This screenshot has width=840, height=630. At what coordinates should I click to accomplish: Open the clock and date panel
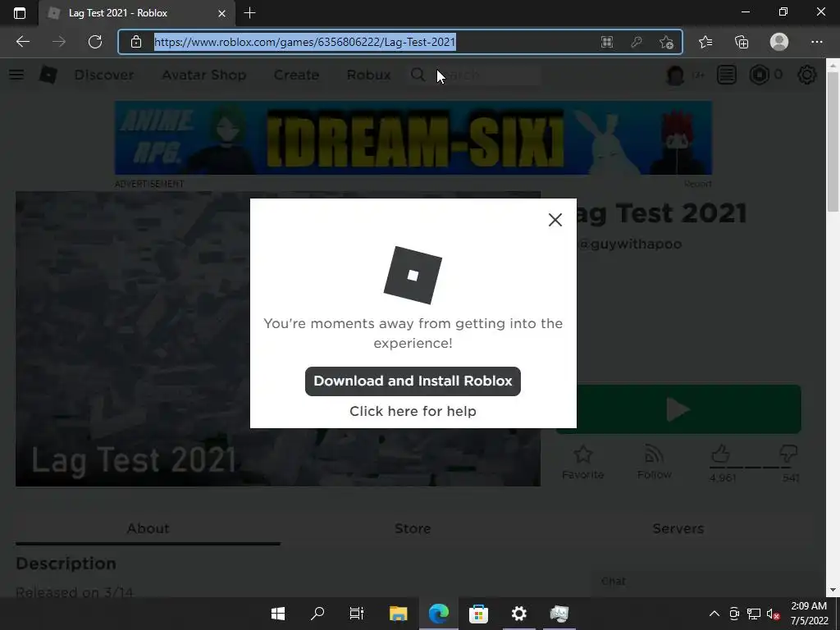(809, 614)
